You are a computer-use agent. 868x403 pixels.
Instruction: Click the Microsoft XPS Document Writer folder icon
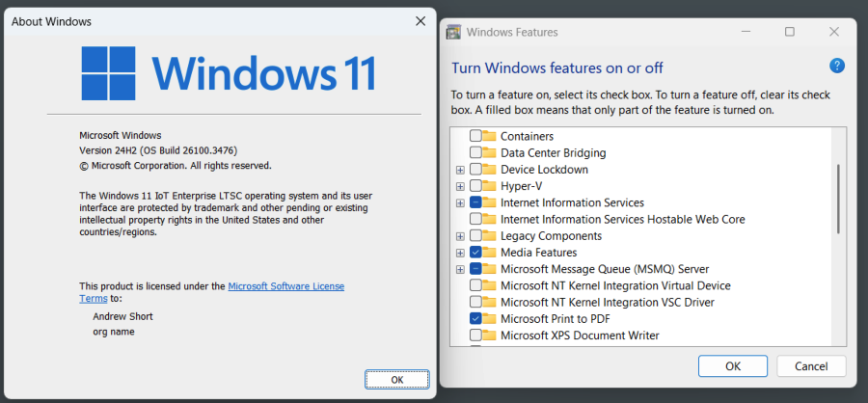[490, 336]
